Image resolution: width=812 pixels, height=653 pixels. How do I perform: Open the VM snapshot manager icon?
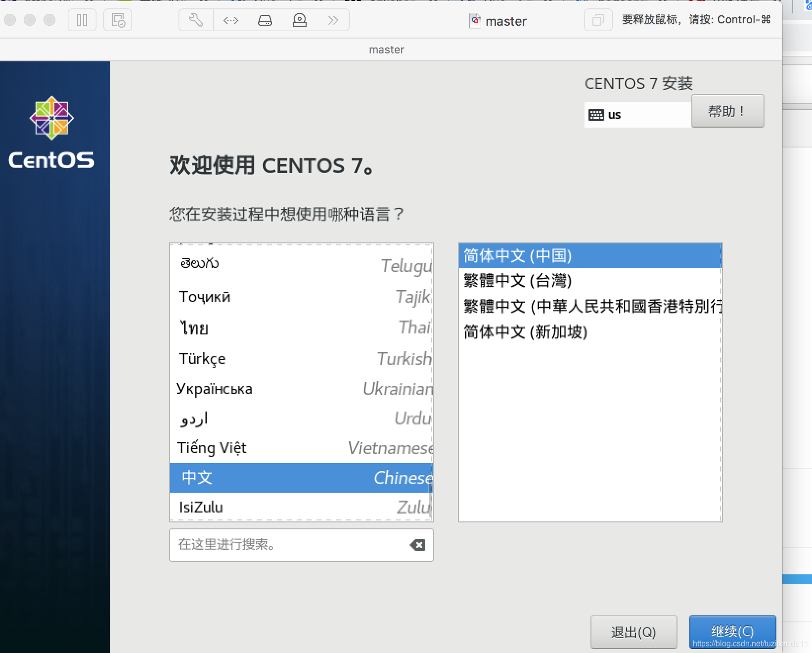coord(118,20)
